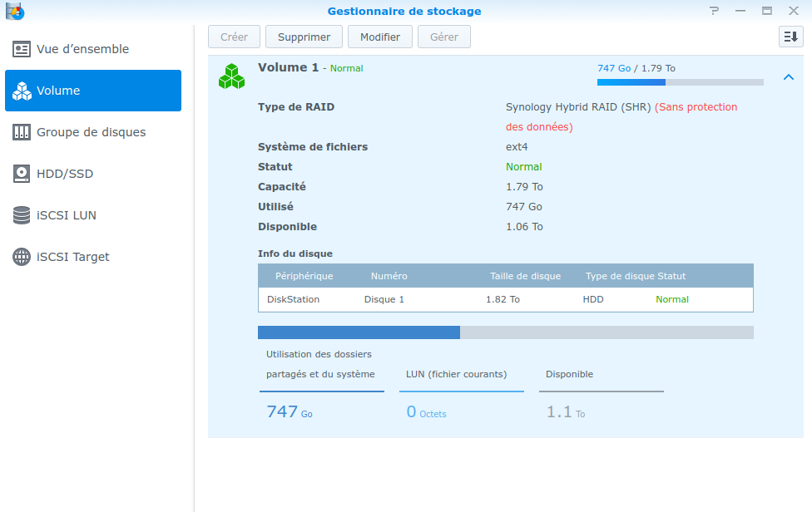Click the large blue volume usage bar
This screenshot has height=512, width=812.
(x=506, y=332)
